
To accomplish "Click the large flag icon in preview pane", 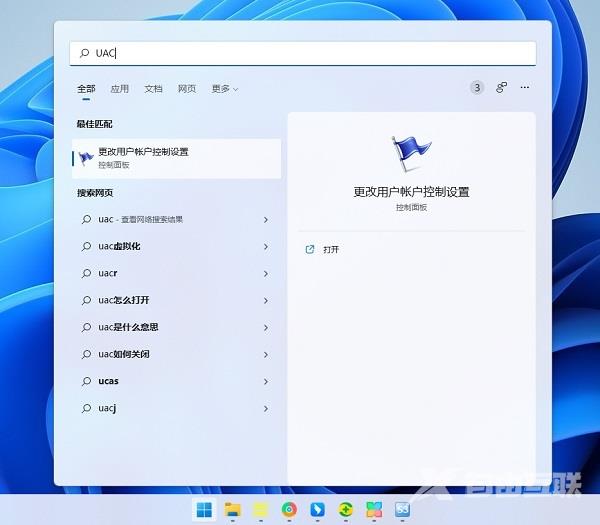I will click(411, 154).
